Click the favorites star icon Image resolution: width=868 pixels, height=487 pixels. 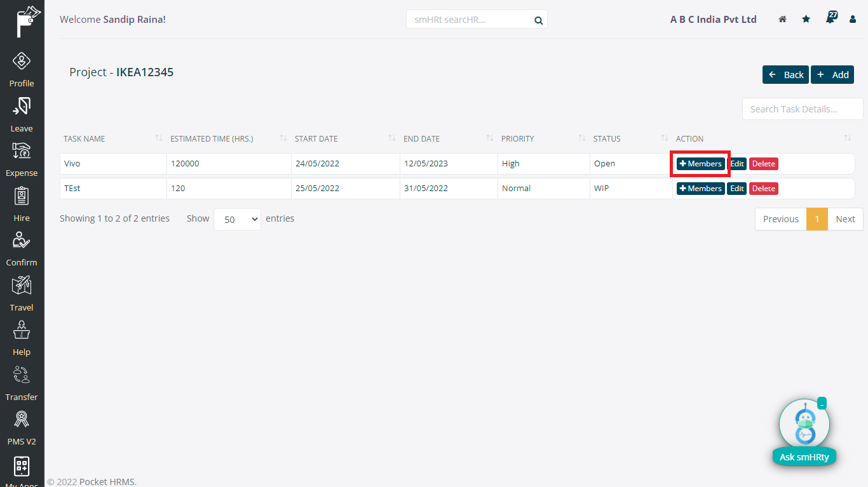[806, 20]
